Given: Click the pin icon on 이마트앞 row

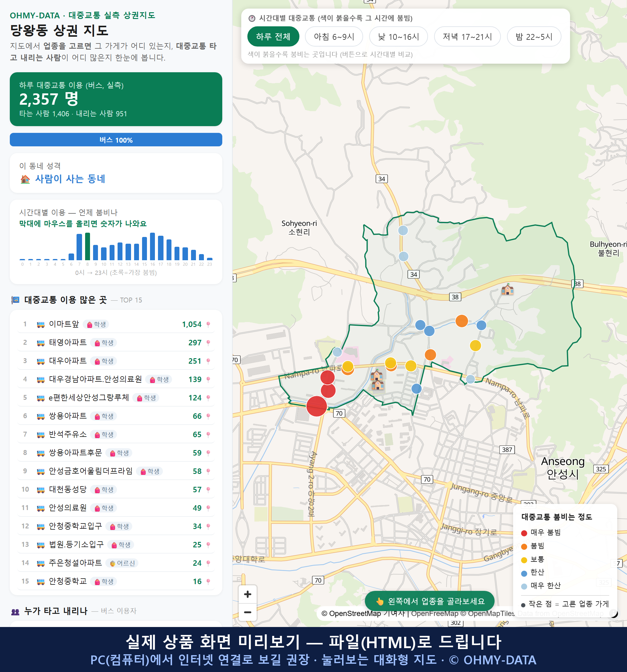Looking at the screenshot, I should coord(208,324).
